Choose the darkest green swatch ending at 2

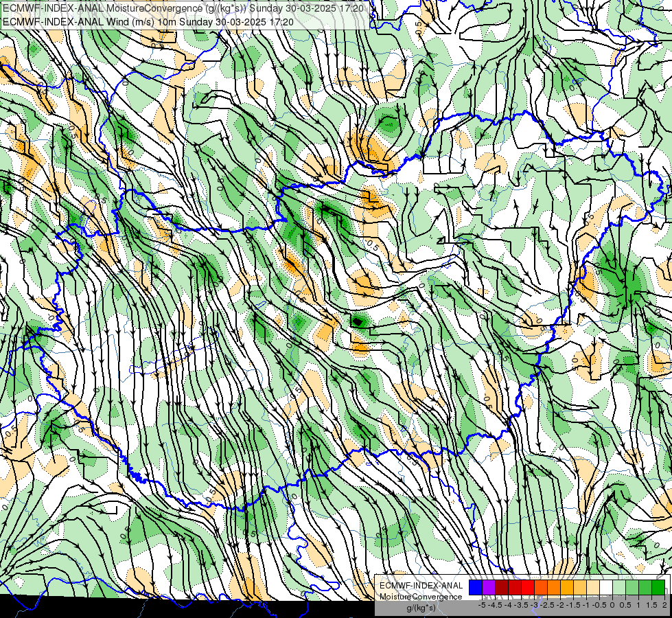[658, 588]
